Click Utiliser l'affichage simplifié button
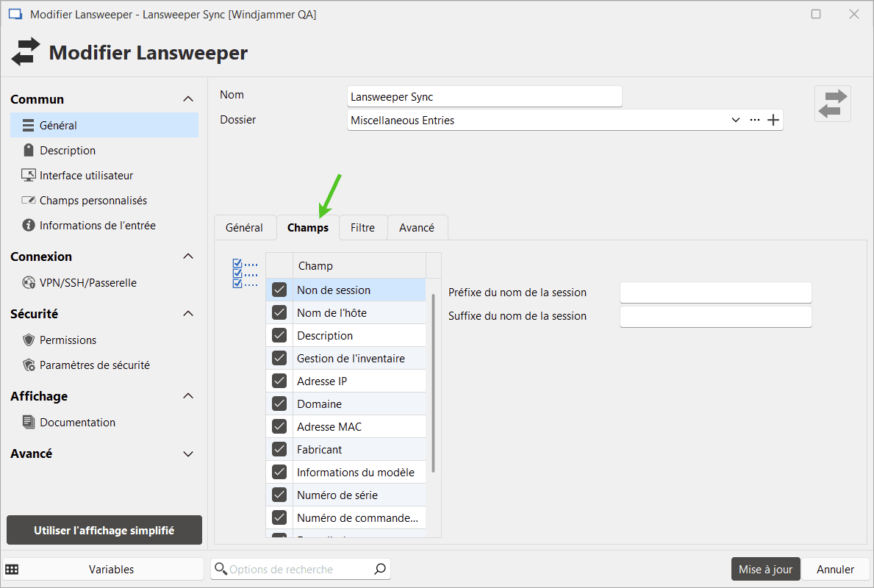The height and width of the screenshot is (588, 874). 104,530
